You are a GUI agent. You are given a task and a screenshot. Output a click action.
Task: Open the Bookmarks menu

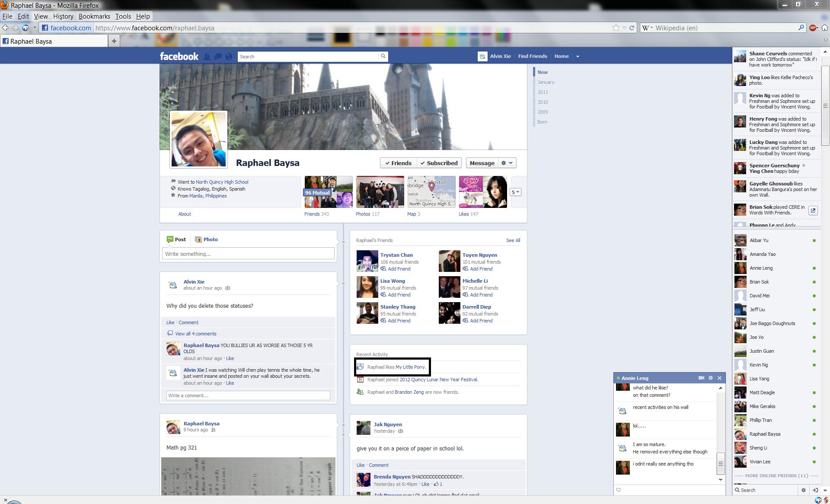tap(94, 16)
